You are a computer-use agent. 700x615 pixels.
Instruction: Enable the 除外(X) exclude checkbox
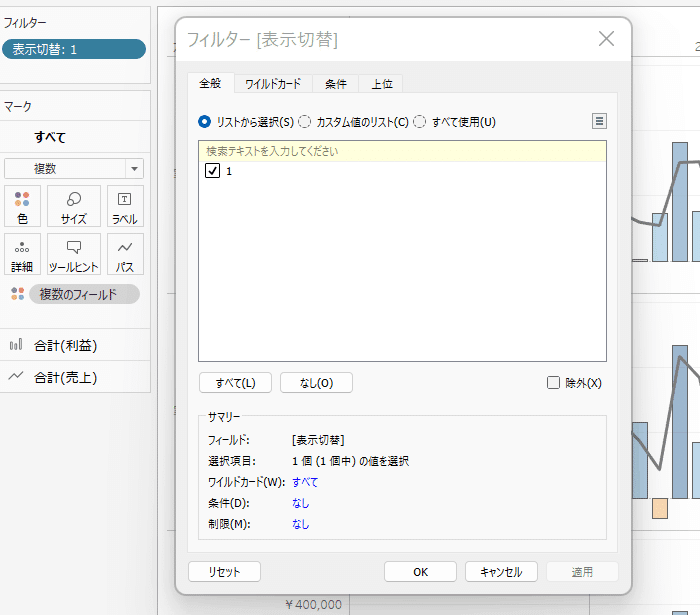[553, 382]
